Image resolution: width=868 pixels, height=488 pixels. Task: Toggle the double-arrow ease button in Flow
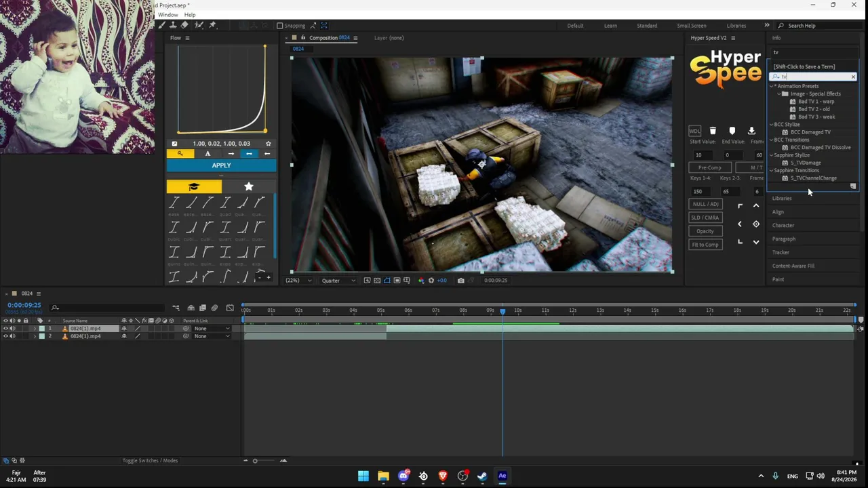point(249,154)
